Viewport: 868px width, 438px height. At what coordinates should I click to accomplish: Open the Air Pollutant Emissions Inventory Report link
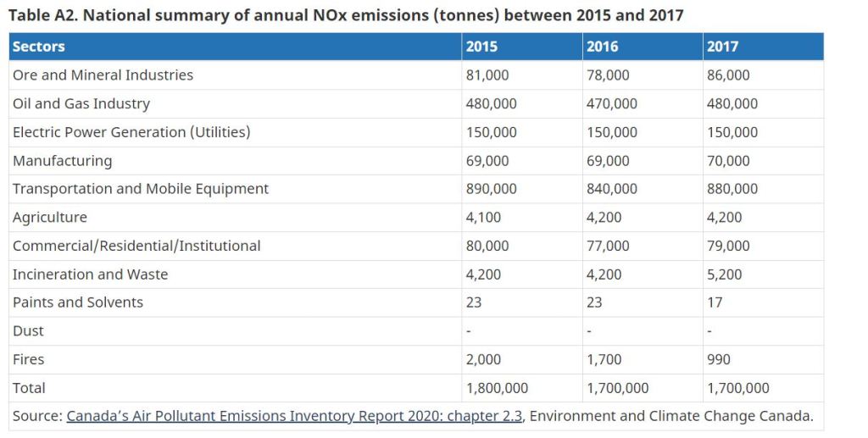[x=294, y=416]
